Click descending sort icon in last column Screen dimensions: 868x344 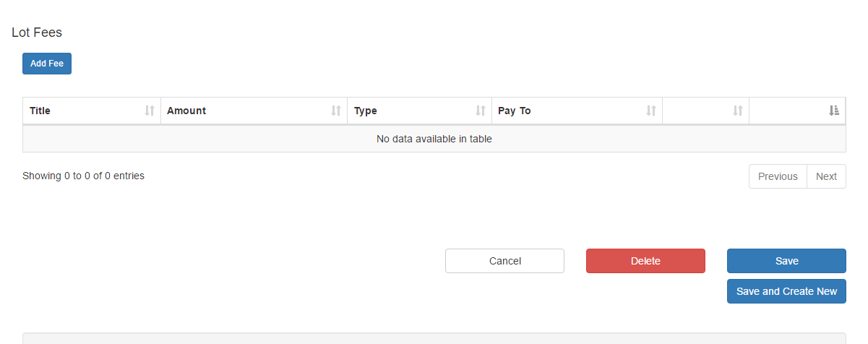(834, 111)
